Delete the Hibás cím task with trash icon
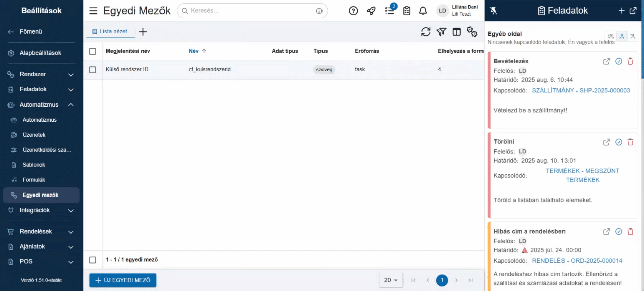The width and height of the screenshot is (644, 291). pyautogui.click(x=630, y=231)
